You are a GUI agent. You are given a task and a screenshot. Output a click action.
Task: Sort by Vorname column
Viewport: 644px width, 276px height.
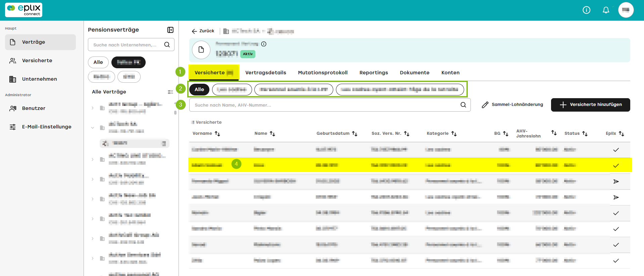pyautogui.click(x=217, y=134)
